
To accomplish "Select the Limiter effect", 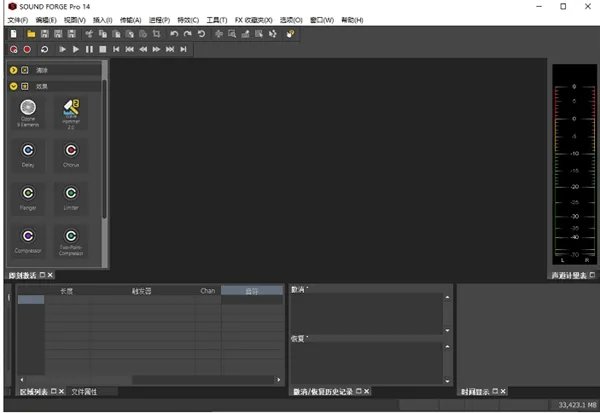I will (71, 198).
